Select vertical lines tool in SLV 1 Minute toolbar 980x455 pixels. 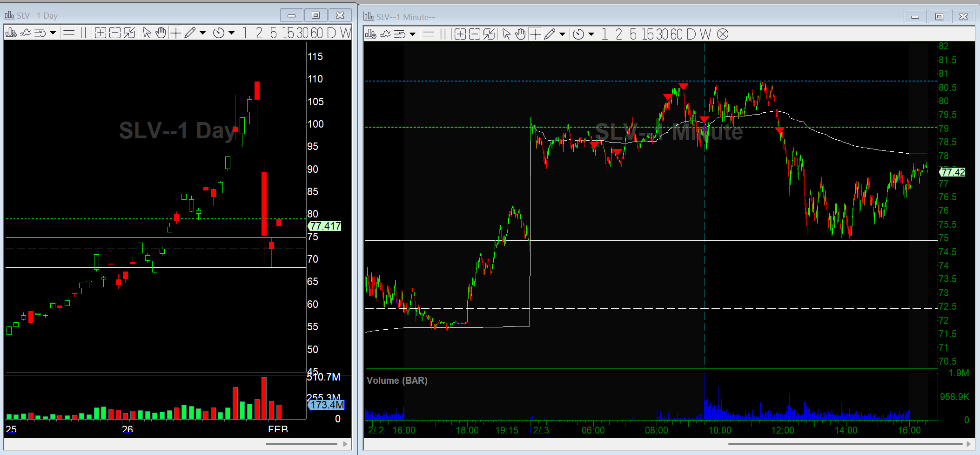(443, 34)
